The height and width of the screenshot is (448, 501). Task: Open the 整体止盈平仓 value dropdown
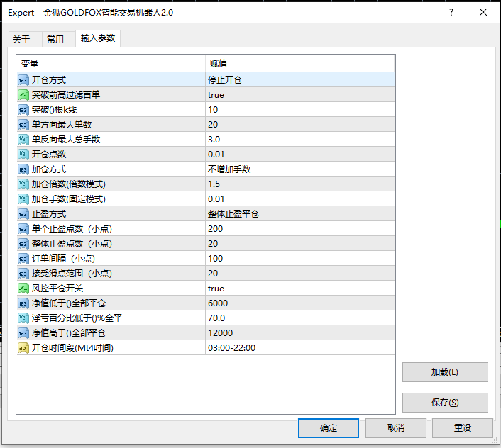pos(299,214)
